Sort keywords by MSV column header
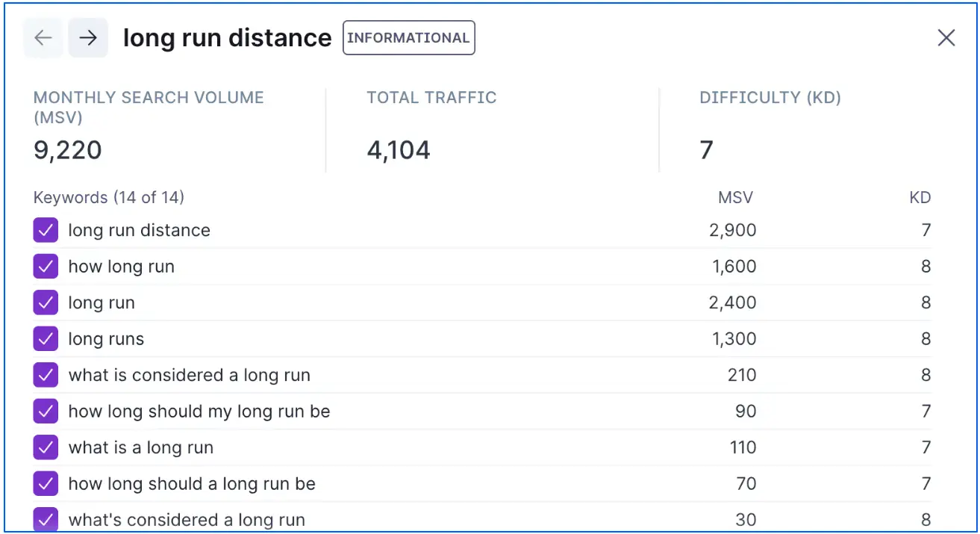Image resolution: width=980 pixels, height=534 pixels. tap(735, 198)
